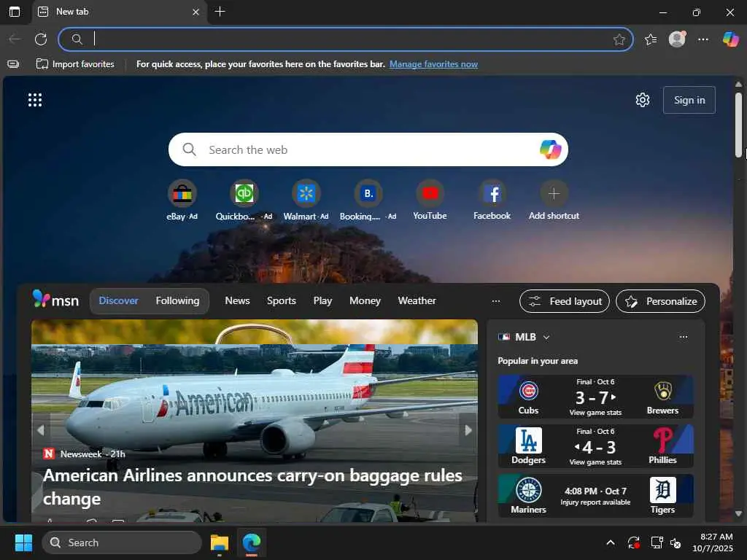747x560 pixels.
Task: Click Microsoft Edge taskbar icon
Action: 252,542
